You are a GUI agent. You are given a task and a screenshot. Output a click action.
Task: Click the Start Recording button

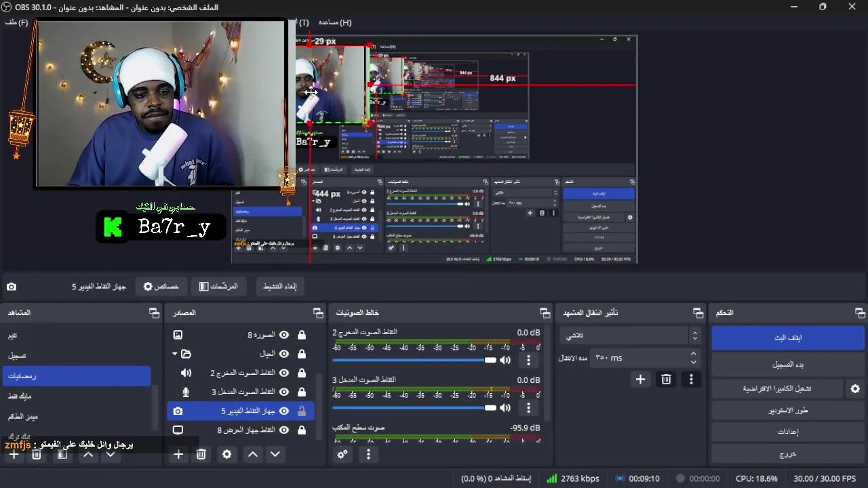tap(788, 365)
